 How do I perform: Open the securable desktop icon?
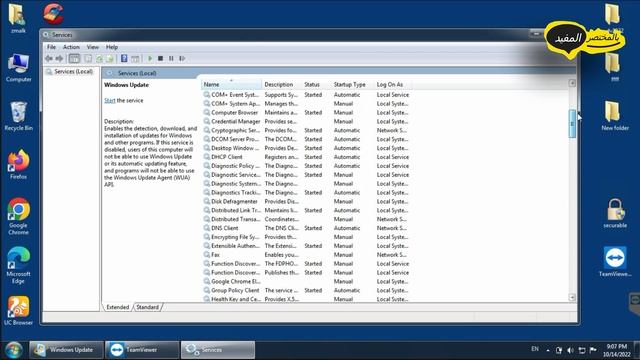pyautogui.click(x=615, y=213)
